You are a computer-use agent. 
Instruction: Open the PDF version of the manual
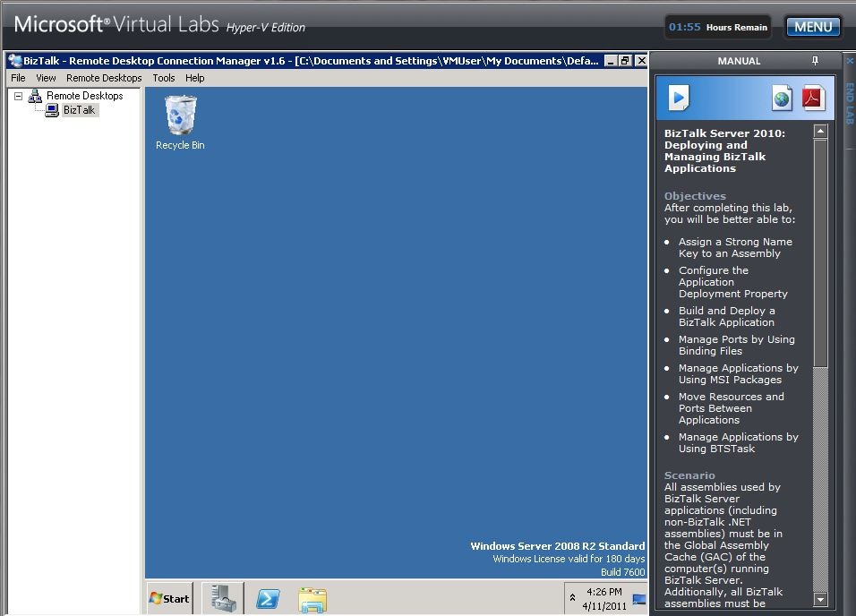[813, 98]
